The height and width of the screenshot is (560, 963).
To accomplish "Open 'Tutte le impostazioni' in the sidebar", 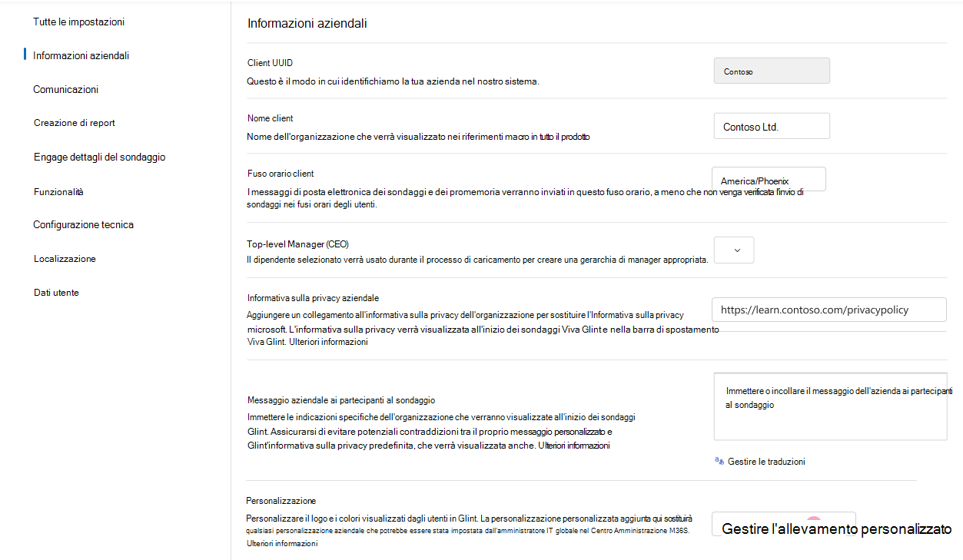I will point(77,22).
